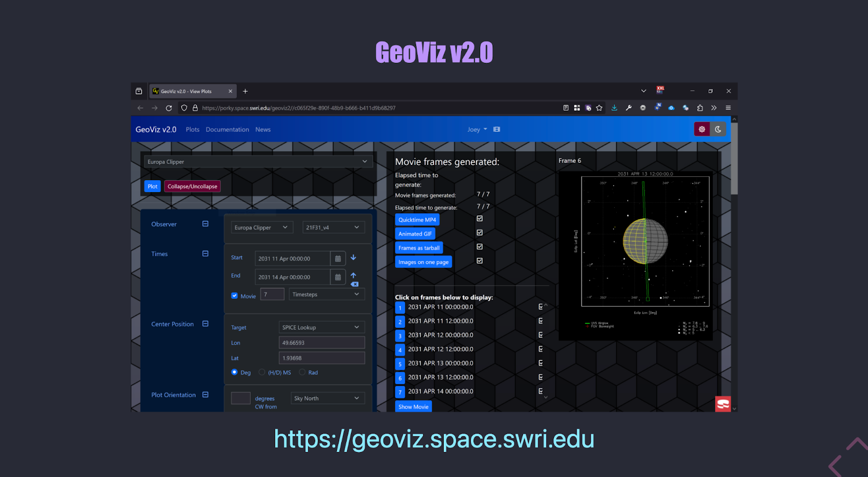Toggle reader view in the address bar
Screen dimensions: 868x477
(566, 108)
